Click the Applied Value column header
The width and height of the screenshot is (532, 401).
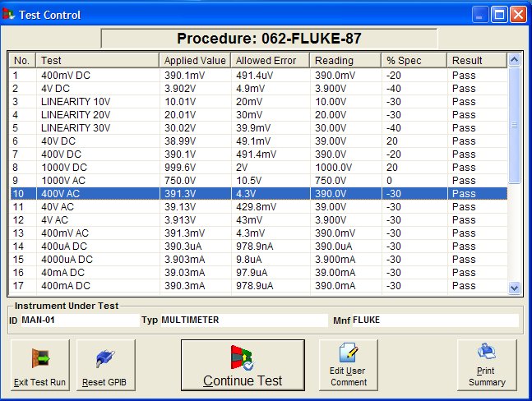coord(194,60)
